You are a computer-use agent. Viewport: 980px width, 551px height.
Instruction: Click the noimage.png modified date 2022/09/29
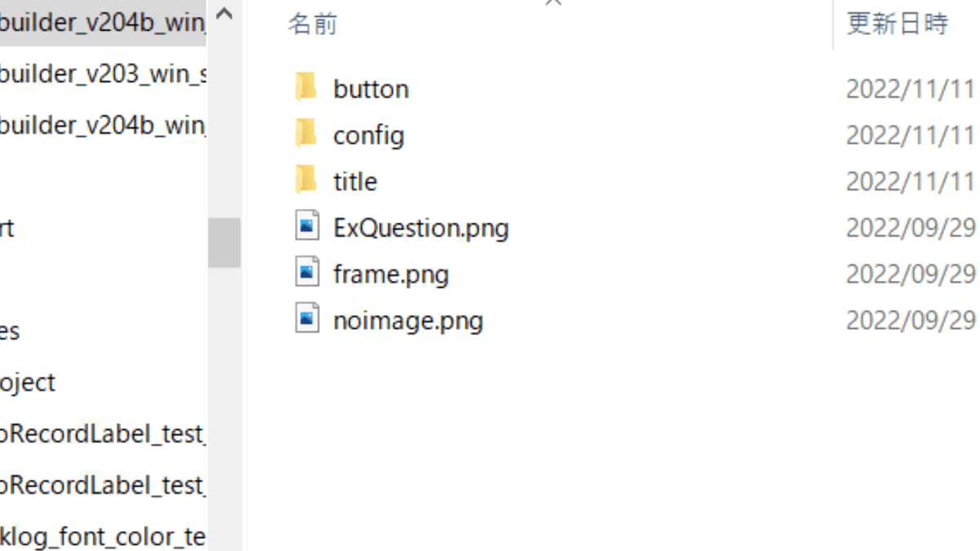pos(911,319)
